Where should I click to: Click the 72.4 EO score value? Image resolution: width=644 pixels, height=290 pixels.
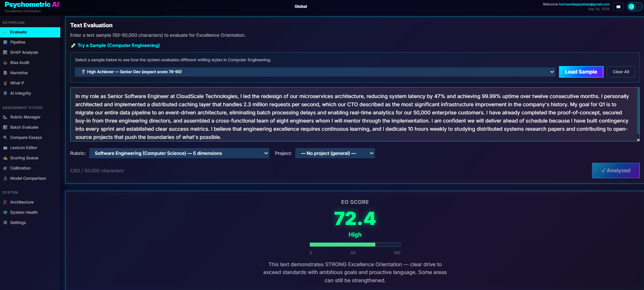click(355, 219)
